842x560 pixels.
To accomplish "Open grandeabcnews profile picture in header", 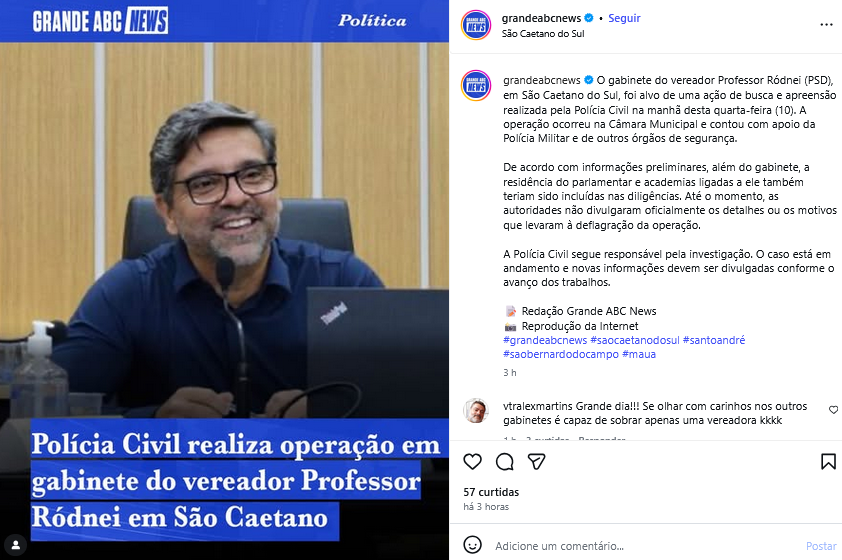I will [476, 25].
